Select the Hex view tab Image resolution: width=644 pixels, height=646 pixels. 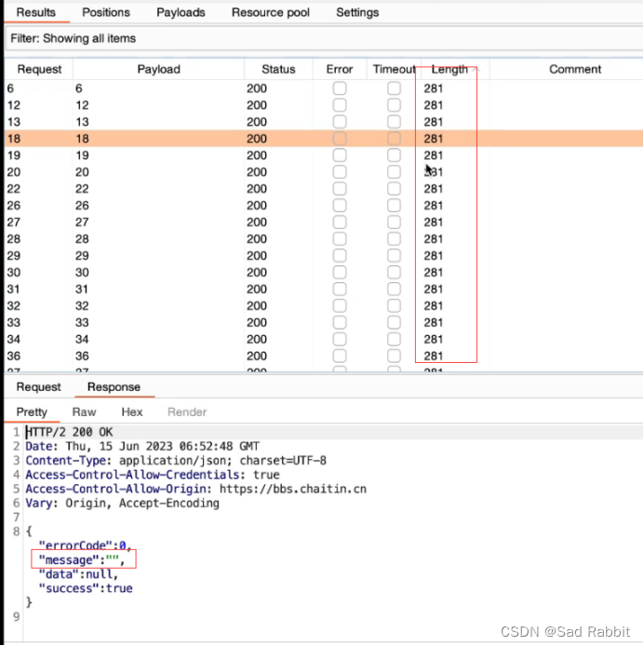click(132, 412)
